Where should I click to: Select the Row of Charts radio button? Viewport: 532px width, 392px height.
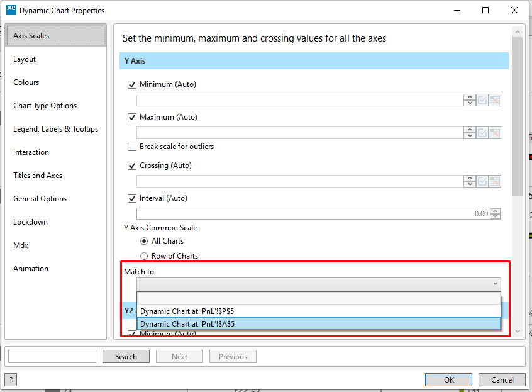tap(144, 255)
